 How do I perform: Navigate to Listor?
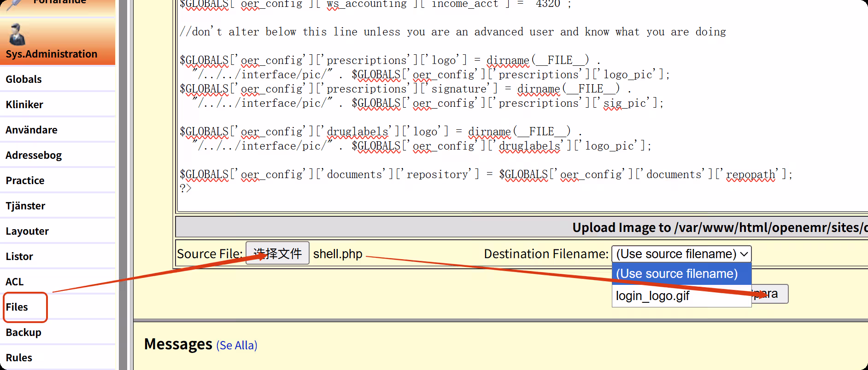(x=19, y=256)
